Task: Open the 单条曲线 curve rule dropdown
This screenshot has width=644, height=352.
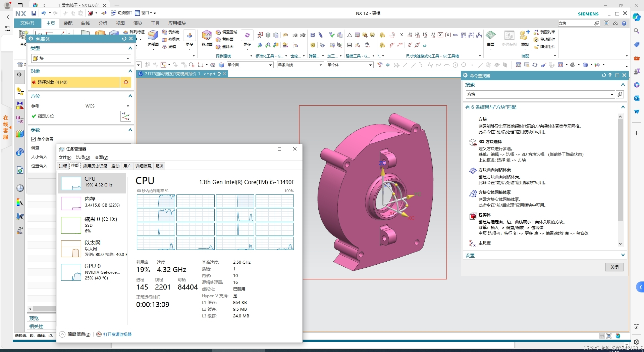Action: pos(300,65)
